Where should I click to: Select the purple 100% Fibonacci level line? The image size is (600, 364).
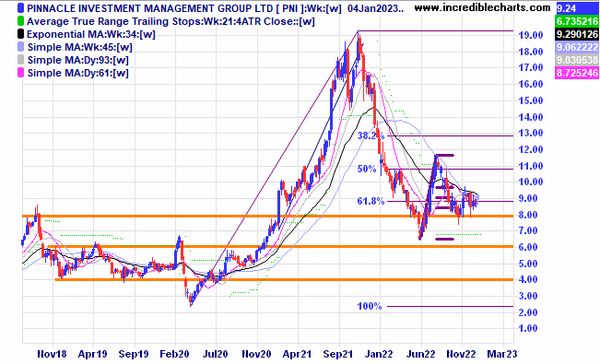click(450, 306)
